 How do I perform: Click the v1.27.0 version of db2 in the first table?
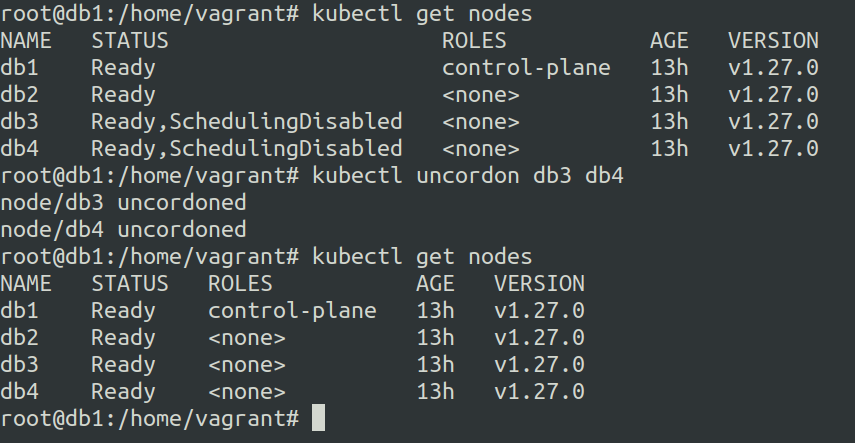(773, 95)
